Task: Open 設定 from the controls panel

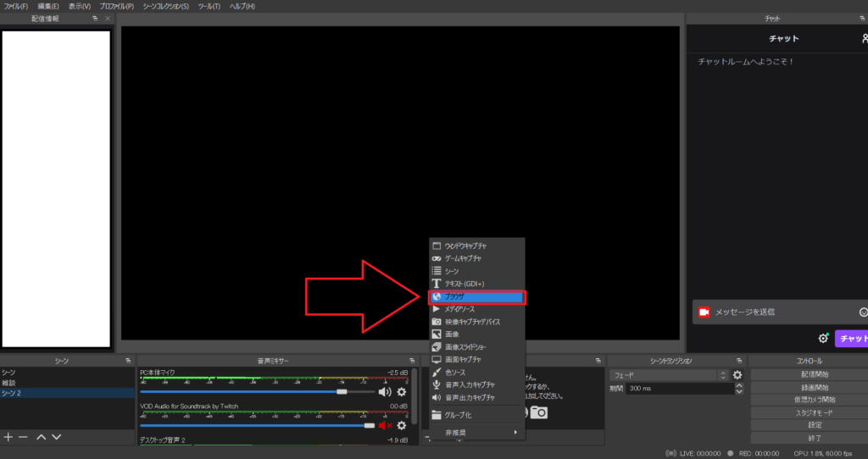Action: pos(815,425)
